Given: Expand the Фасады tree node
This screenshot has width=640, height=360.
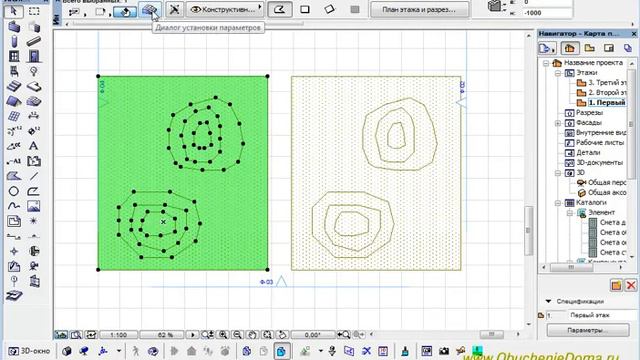Looking at the screenshot, I should click(558, 123).
